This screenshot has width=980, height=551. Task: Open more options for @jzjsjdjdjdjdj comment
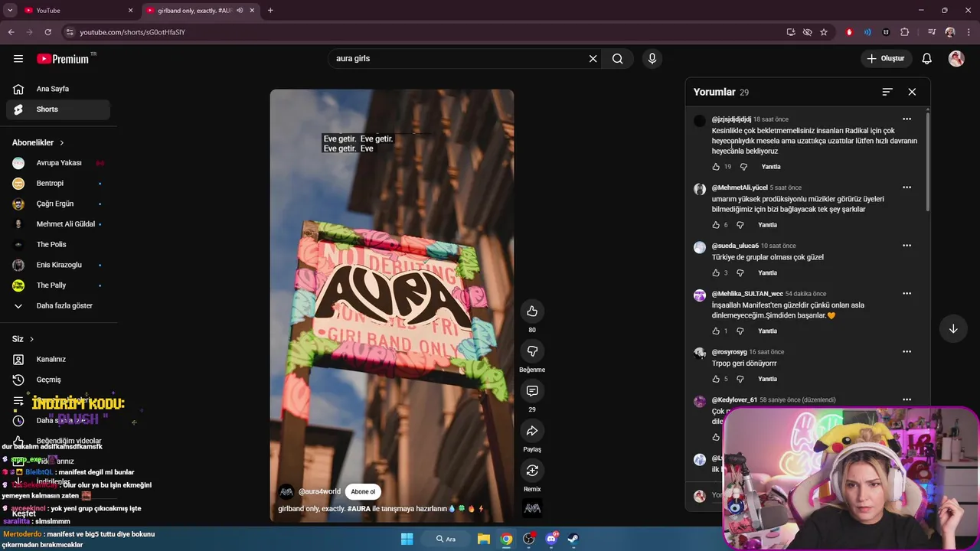click(906, 119)
